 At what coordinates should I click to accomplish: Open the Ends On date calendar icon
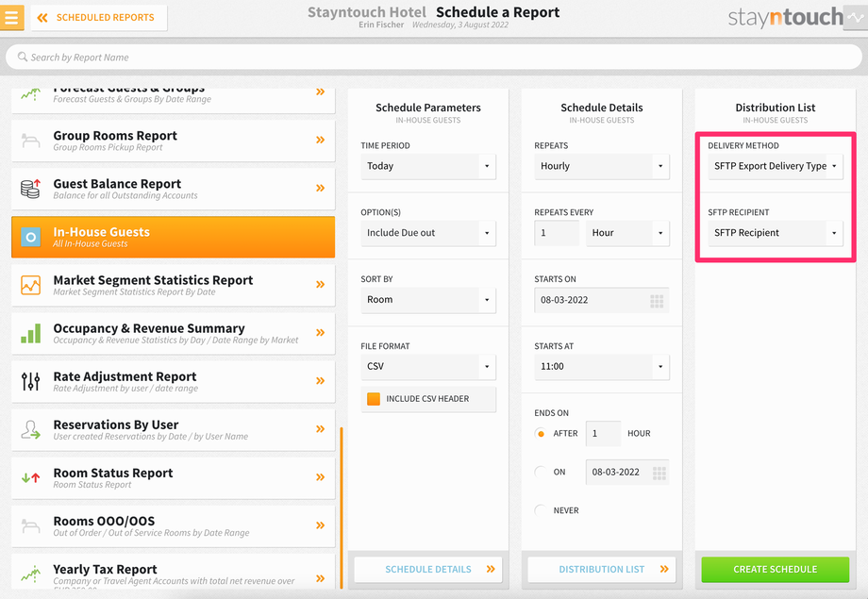(659, 473)
